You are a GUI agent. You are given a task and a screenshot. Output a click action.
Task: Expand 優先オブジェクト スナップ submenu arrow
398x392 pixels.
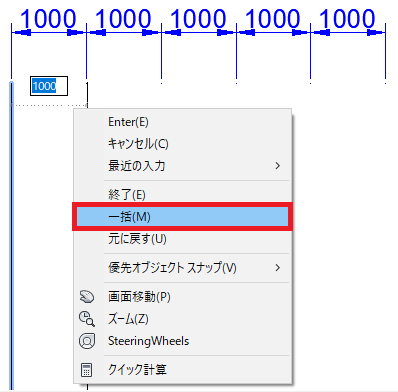278,268
